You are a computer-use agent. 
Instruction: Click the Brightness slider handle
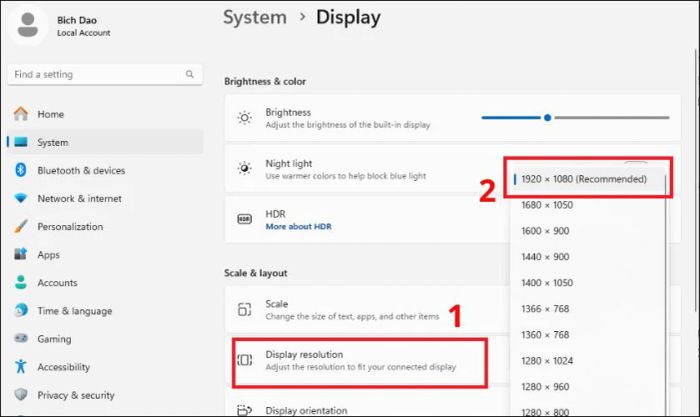pos(547,118)
